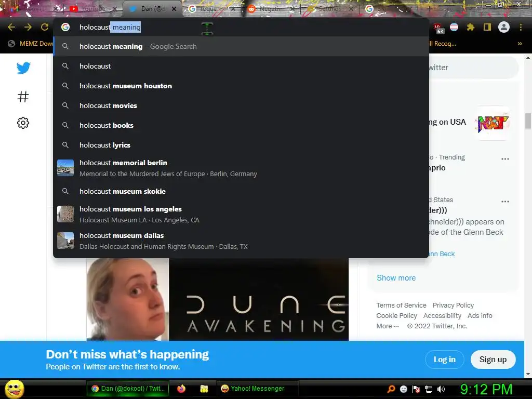Image resolution: width=532 pixels, height=399 pixels.
Task: Select suggestion holocaust museum dallas
Action: 241,241
